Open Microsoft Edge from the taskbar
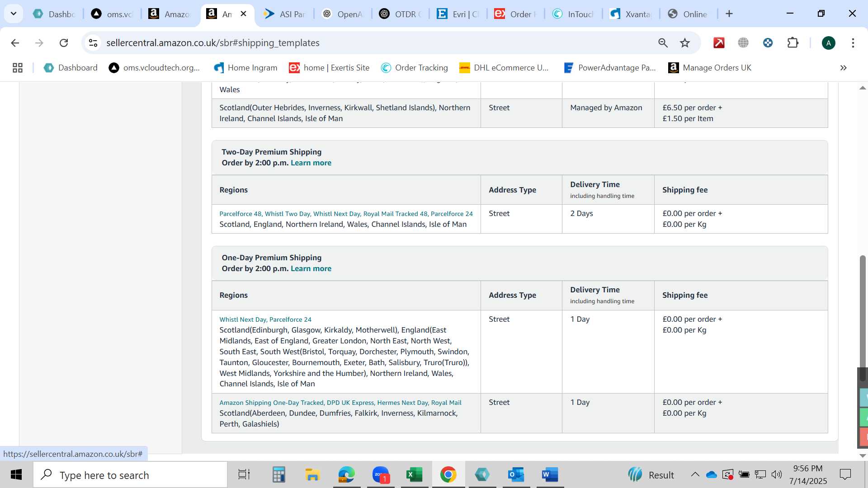 346,475
